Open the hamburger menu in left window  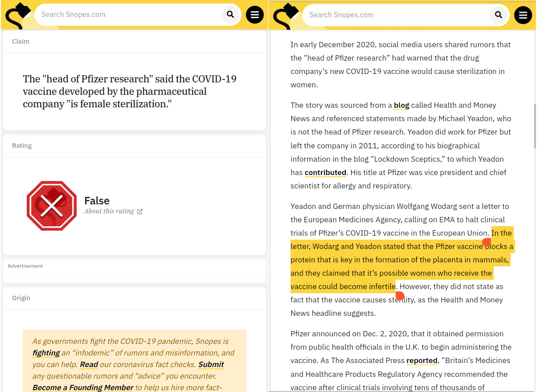coord(255,15)
